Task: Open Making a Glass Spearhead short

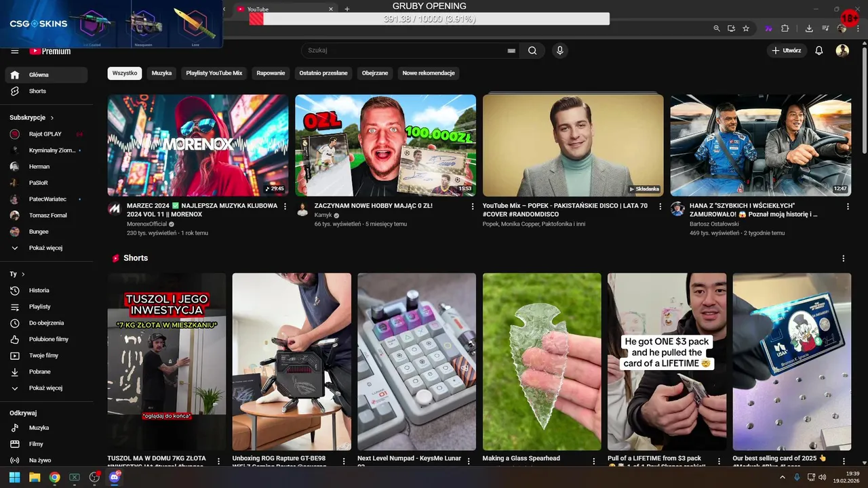Action: [542, 362]
